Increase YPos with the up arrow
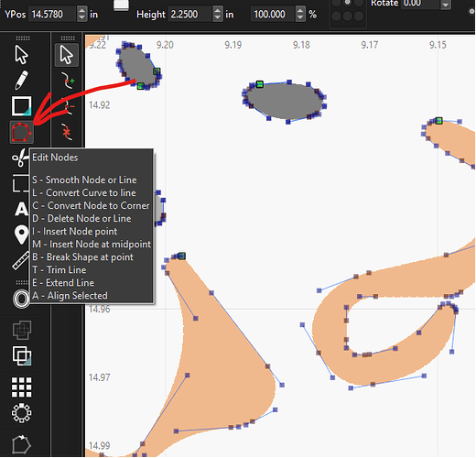The image size is (476, 458). (81, 11)
